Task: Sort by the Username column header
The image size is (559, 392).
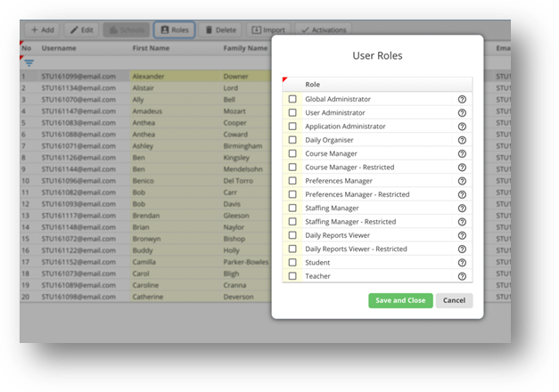Action: (x=59, y=48)
